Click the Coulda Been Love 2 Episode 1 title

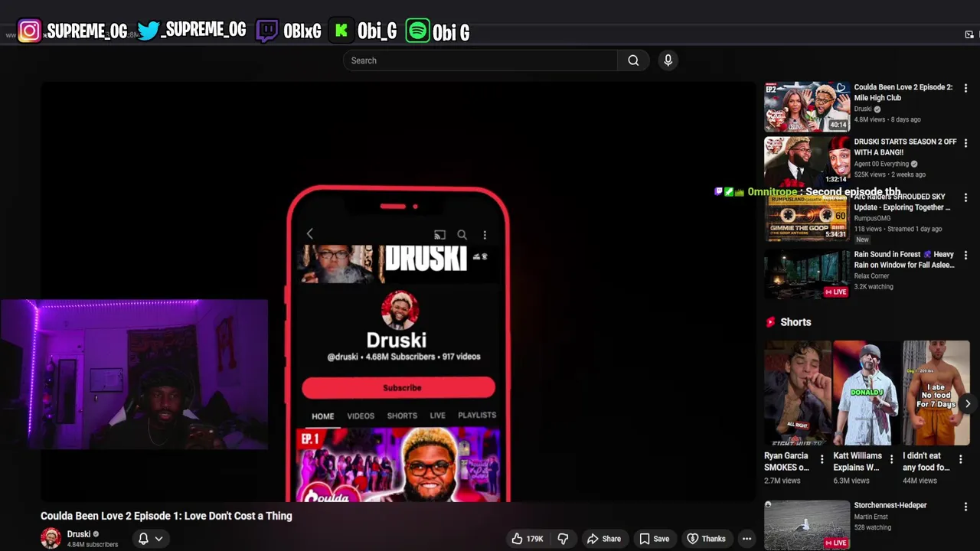pyautogui.click(x=166, y=516)
